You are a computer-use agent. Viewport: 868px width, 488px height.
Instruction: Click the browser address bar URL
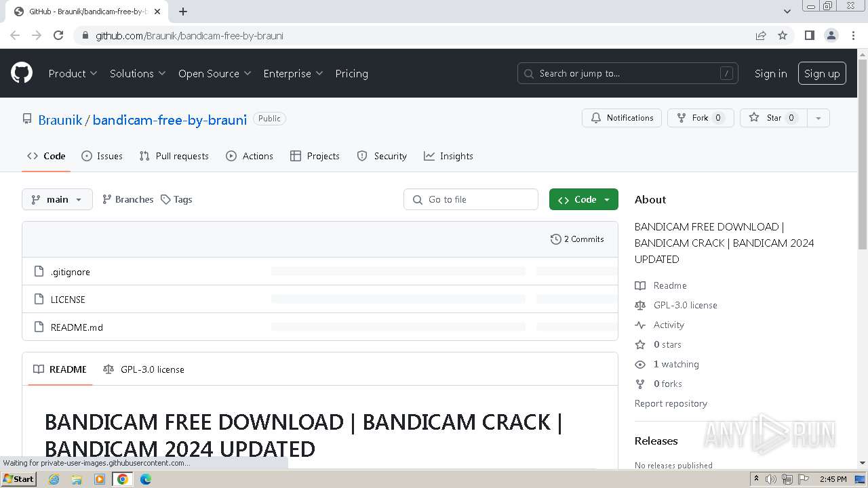pyautogui.click(x=189, y=35)
